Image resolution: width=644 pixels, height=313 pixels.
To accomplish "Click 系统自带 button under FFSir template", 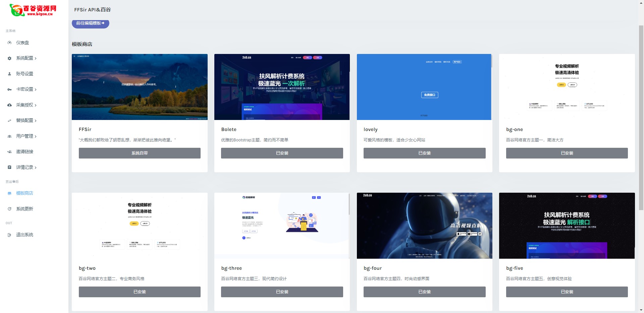I will pyautogui.click(x=139, y=153).
